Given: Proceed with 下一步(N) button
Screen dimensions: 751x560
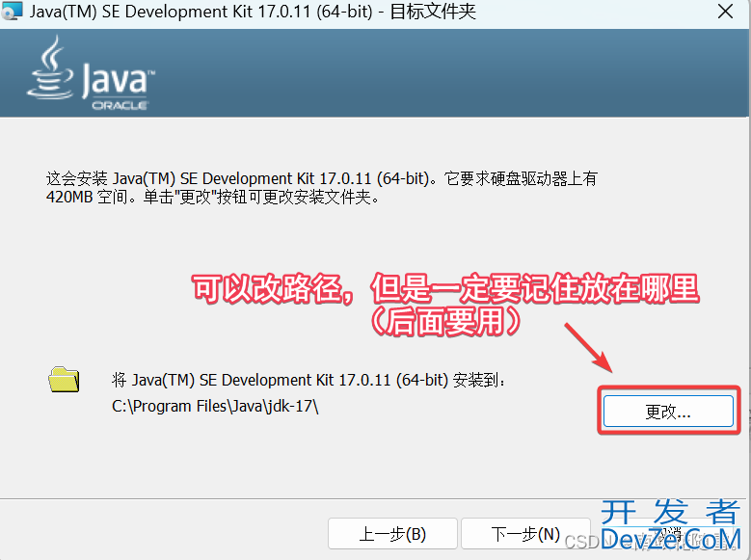Looking at the screenshot, I should (x=525, y=534).
